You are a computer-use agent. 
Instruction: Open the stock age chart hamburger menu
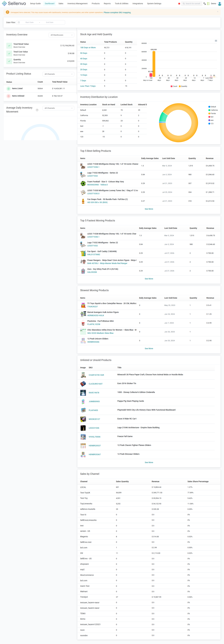216,41
